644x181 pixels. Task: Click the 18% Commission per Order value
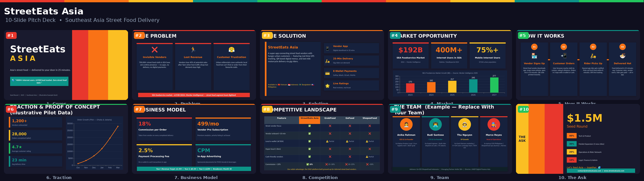click(x=145, y=124)
